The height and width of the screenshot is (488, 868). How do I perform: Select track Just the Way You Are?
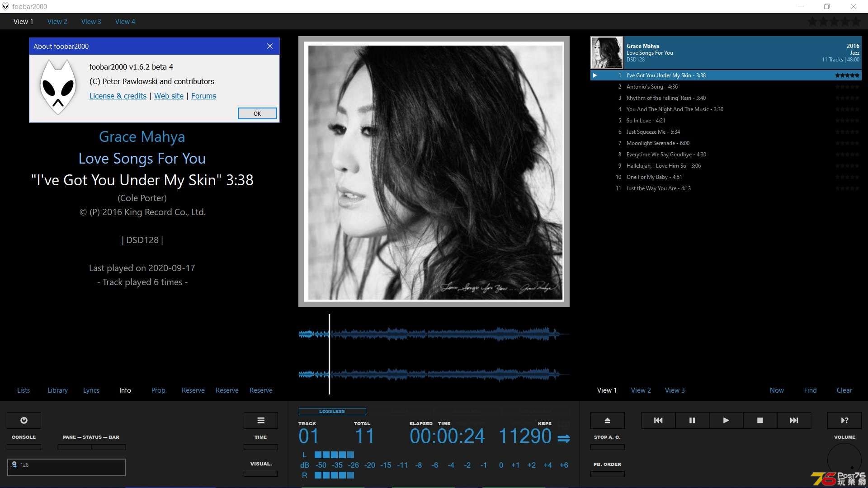pos(726,188)
